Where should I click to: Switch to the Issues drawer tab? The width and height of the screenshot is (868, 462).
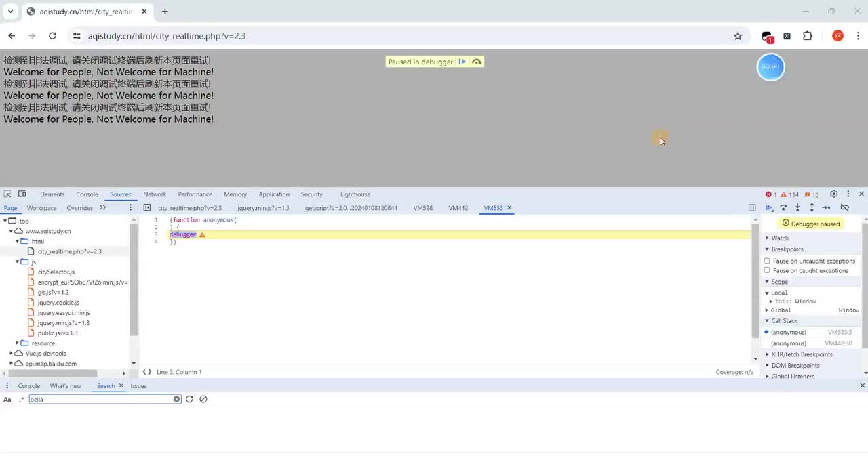coord(138,386)
